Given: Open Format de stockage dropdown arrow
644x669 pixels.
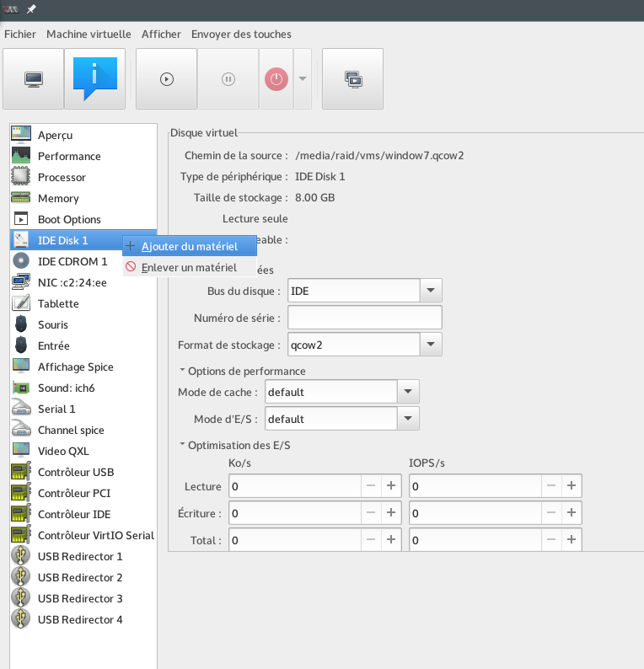Looking at the screenshot, I should (431, 345).
